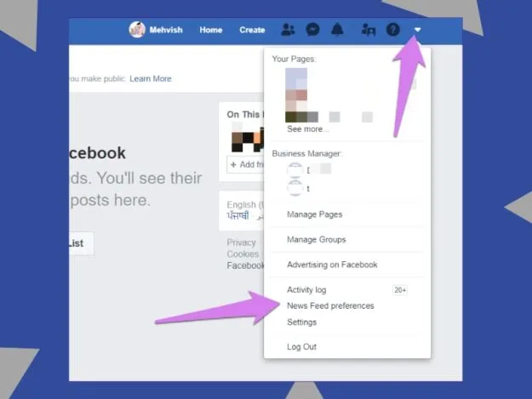532x399 pixels.
Task: Click the first page thumbnail under Your Pages
Action: (x=296, y=78)
